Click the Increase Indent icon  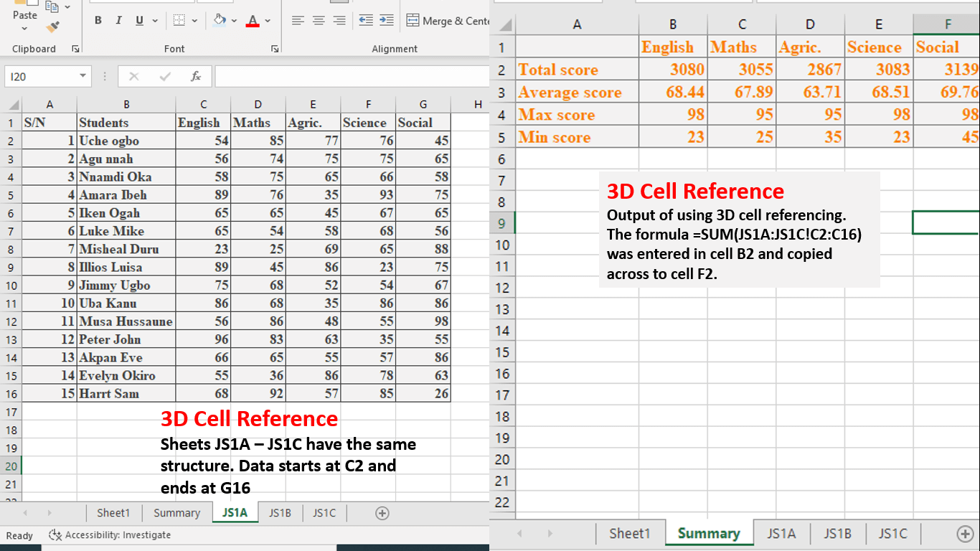388,20
